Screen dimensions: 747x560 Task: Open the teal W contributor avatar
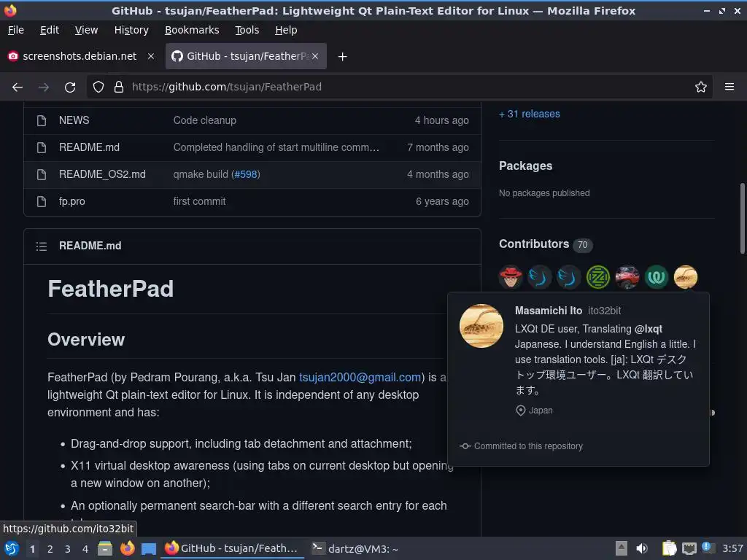tap(657, 277)
